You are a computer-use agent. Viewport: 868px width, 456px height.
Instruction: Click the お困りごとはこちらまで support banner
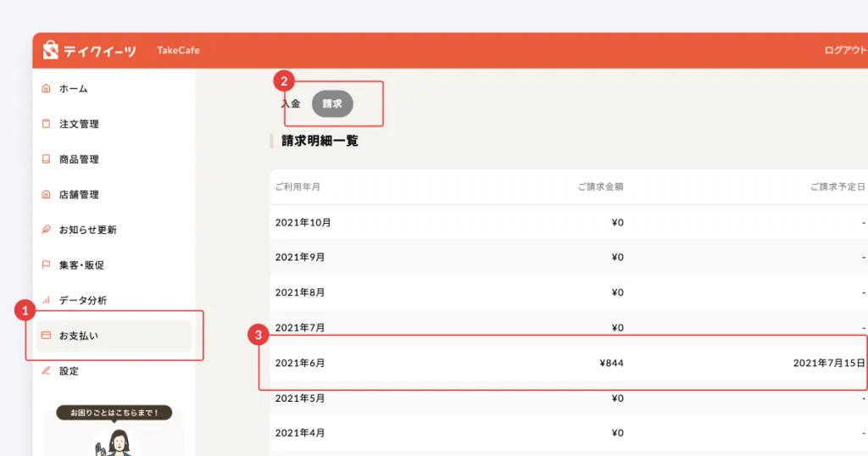(114, 414)
